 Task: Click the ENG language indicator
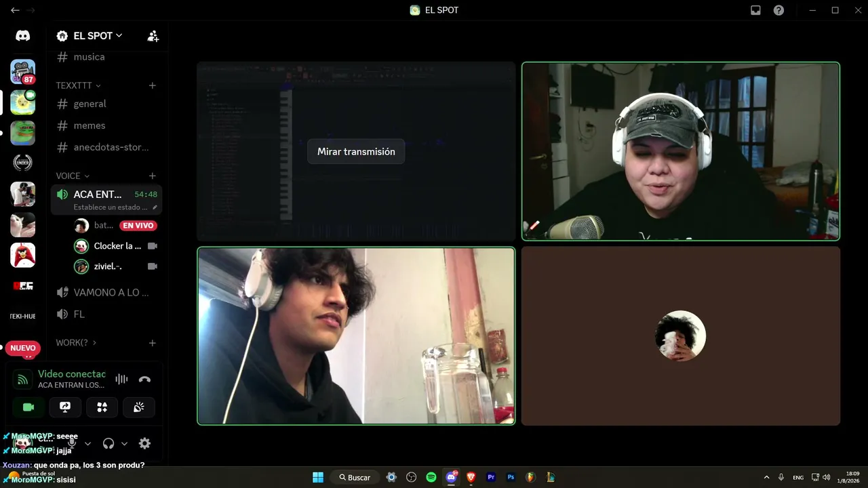click(798, 477)
